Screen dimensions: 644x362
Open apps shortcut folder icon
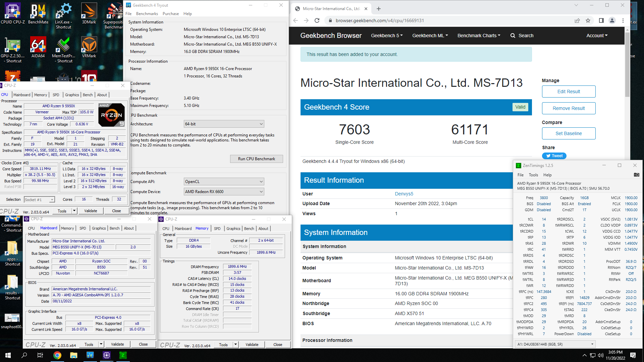(x=12, y=253)
